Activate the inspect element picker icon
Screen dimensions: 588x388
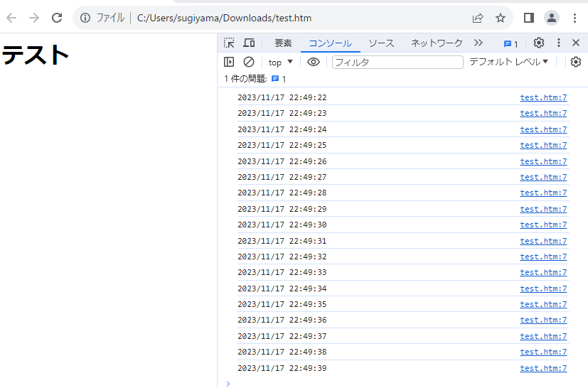(229, 43)
